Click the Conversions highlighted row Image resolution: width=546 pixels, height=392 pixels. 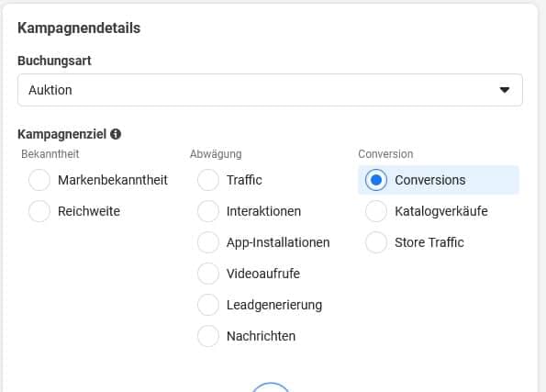tap(439, 180)
